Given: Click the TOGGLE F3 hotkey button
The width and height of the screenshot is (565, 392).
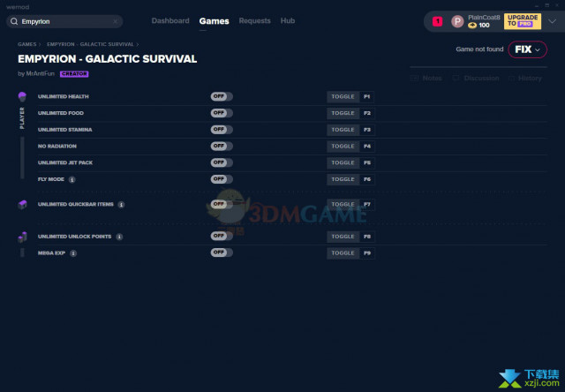Looking at the screenshot, I should (x=350, y=130).
